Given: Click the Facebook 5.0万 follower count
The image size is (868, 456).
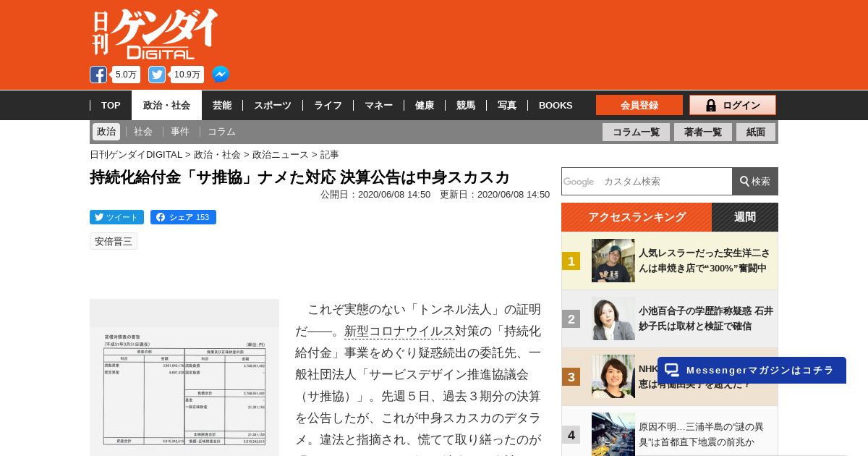Looking at the screenshot, I should point(126,75).
